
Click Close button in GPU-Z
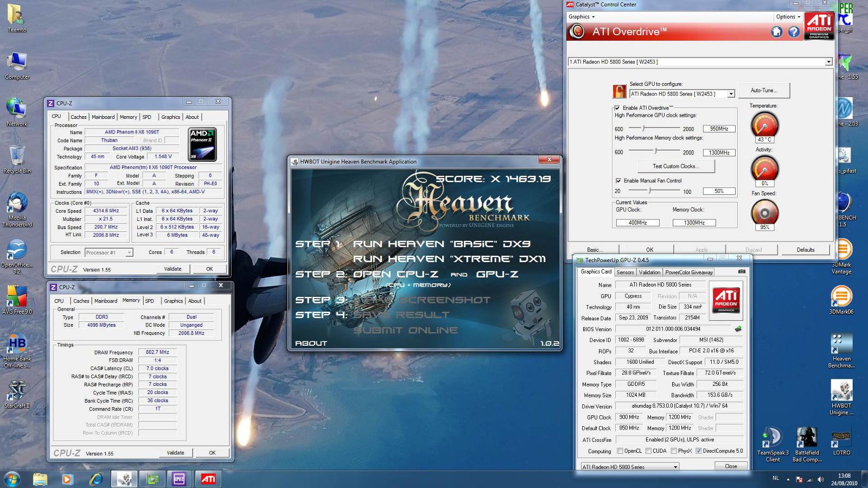(731, 467)
